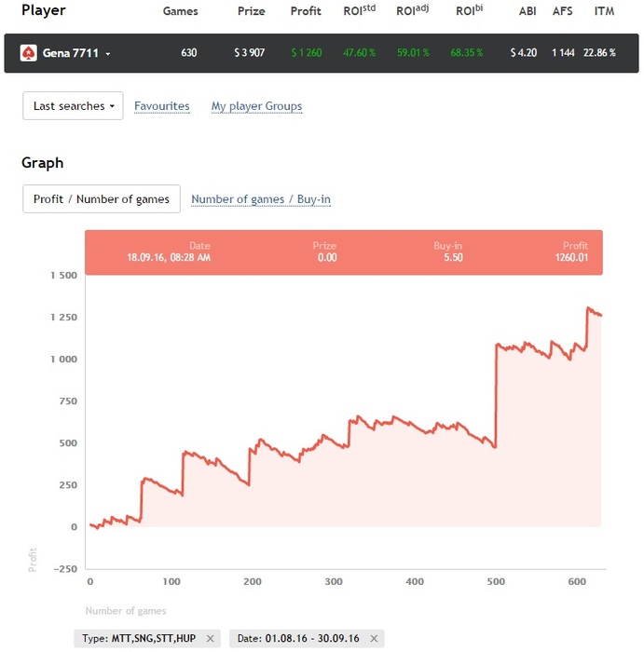The image size is (644, 652).
Task: Click the Prize column header in player table
Action: point(250,11)
